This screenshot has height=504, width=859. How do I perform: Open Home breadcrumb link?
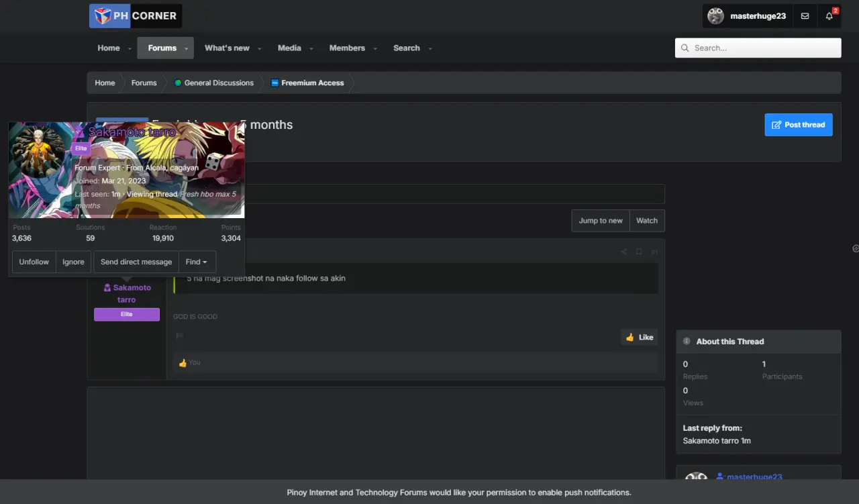coord(105,83)
